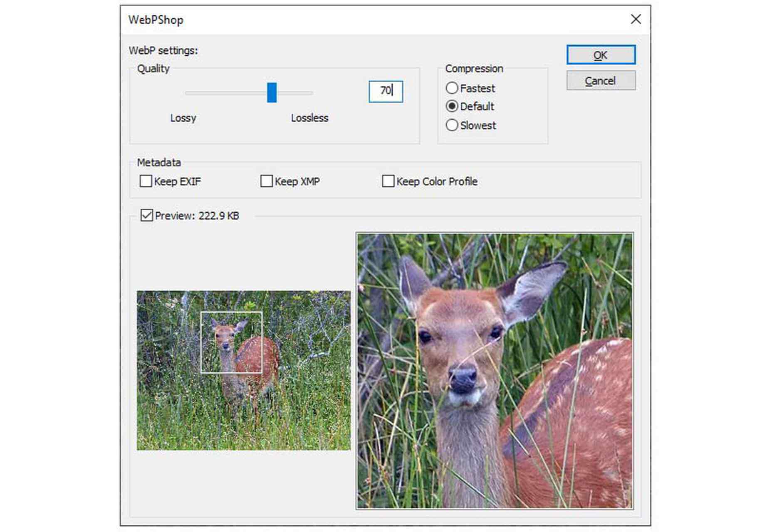Click the Lossless end of the quality slider track
The height and width of the screenshot is (532, 772).
[x=310, y=93]
